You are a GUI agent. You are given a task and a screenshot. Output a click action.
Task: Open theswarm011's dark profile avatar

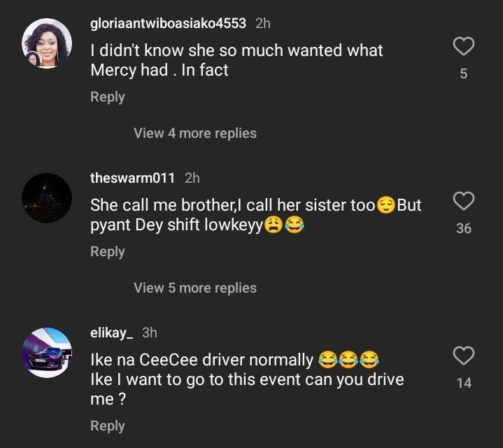[48, 198]
